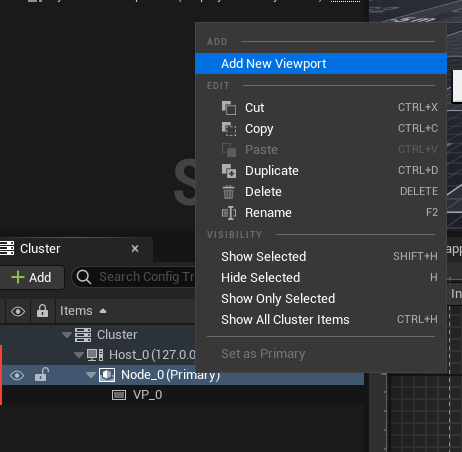The height and width of the screenshot is (452, 462).
Task: Collapse the Cluster tree root
Action: point(67,335)
